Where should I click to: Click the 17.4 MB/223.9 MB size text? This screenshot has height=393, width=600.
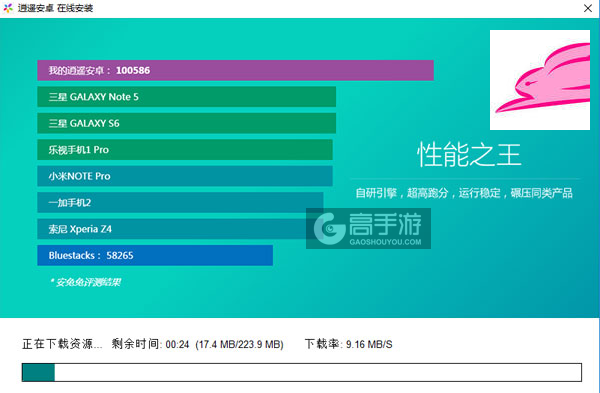click(240, 344)
